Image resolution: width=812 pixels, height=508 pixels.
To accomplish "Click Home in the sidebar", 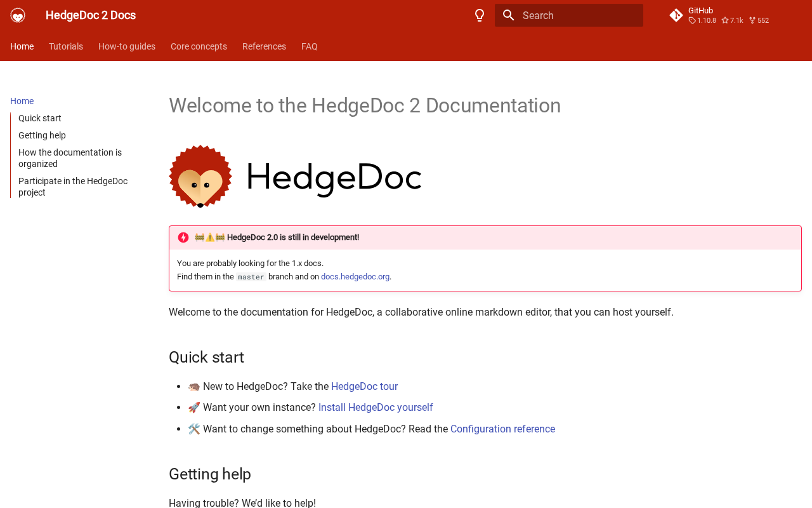I will pos(22,101).
